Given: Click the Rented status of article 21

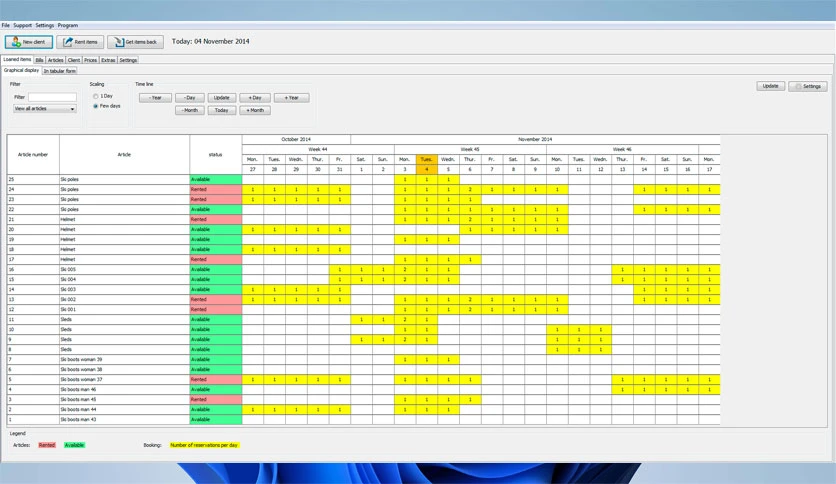Looking at the screenshot, I should click(215, 219).
